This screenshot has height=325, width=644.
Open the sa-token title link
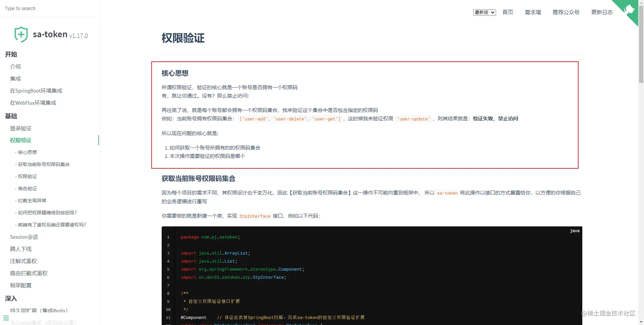click(50, 34)
